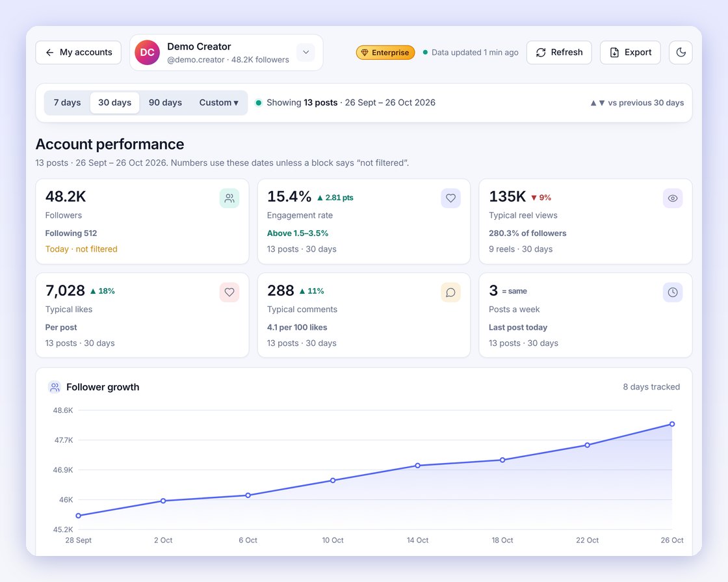This screenshot has height=582, width=728.
Task: Refresh the account data
Action: pos(559,53)
